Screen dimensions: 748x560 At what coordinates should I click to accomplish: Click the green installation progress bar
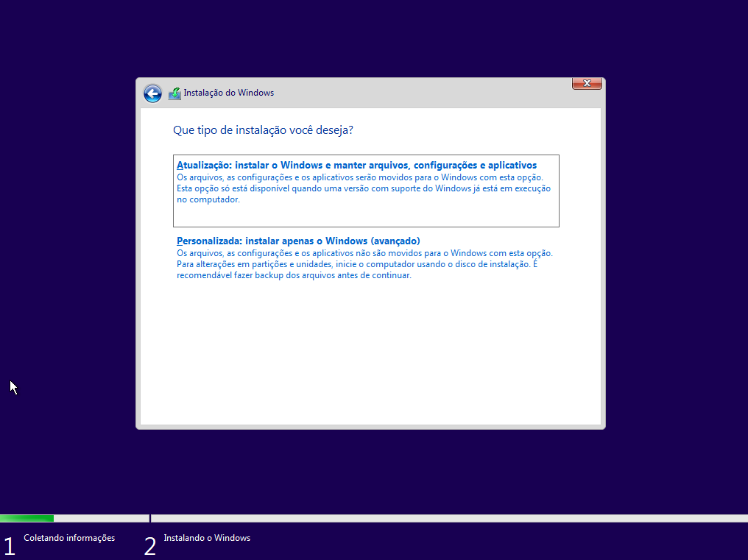[x=27, y=518]
